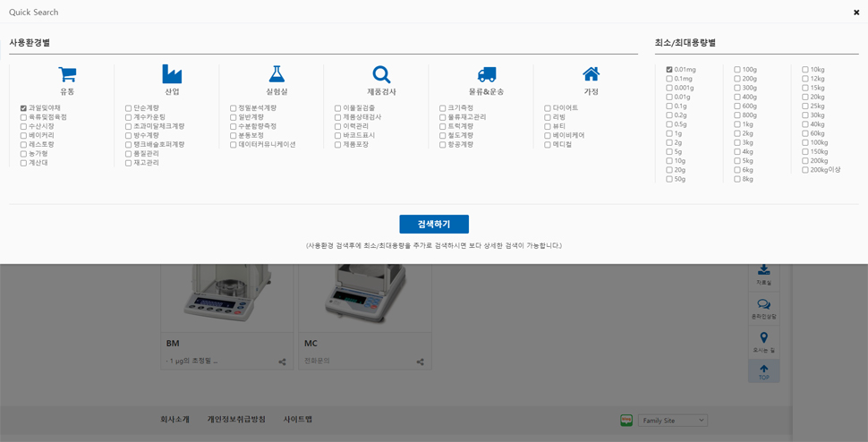The image size is (868, 442).
Task: Click the share icon on BM product
Action: coord(282,362)
